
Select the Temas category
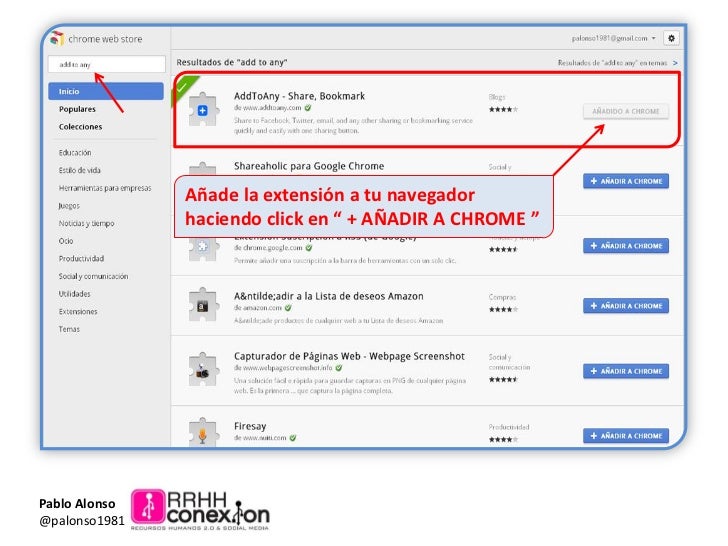(69, 329)
